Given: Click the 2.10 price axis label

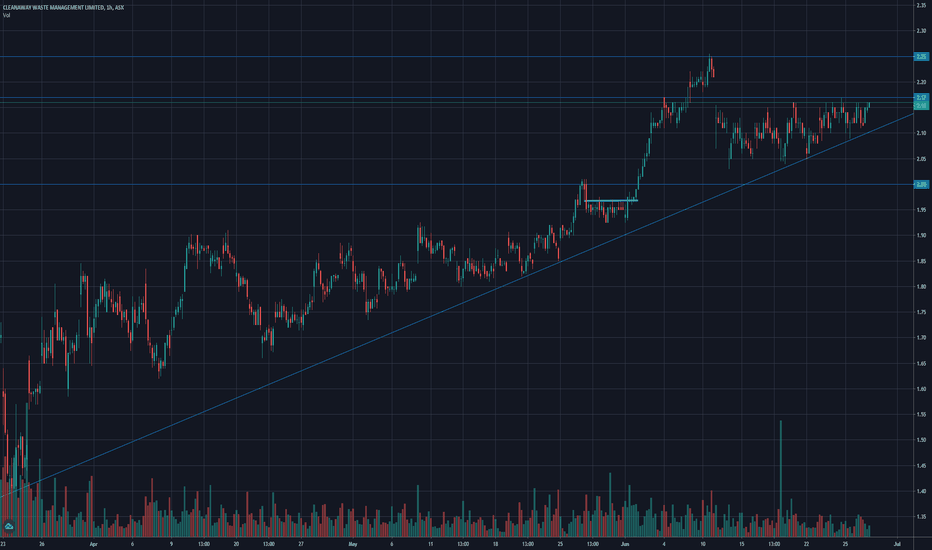Looking at the screenshot, I should [x=921, y=133].
